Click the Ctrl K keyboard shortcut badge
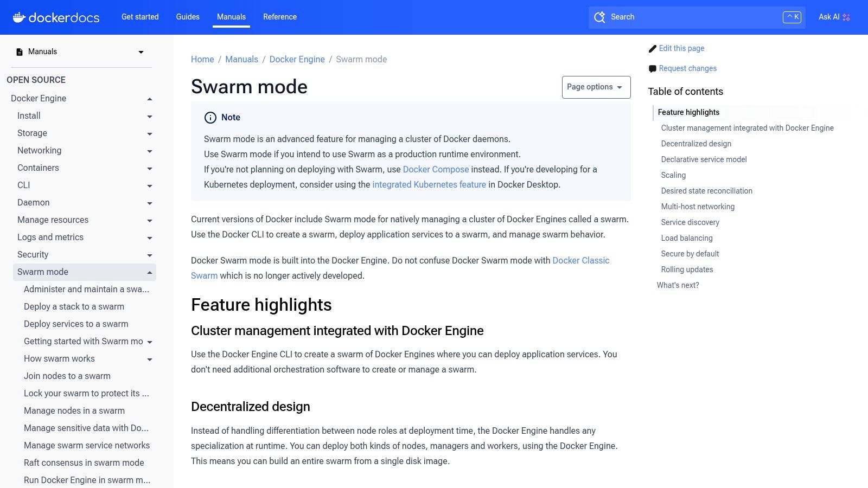Image resolution: width=868 pixels, height=488 pixels. (792, 17)
